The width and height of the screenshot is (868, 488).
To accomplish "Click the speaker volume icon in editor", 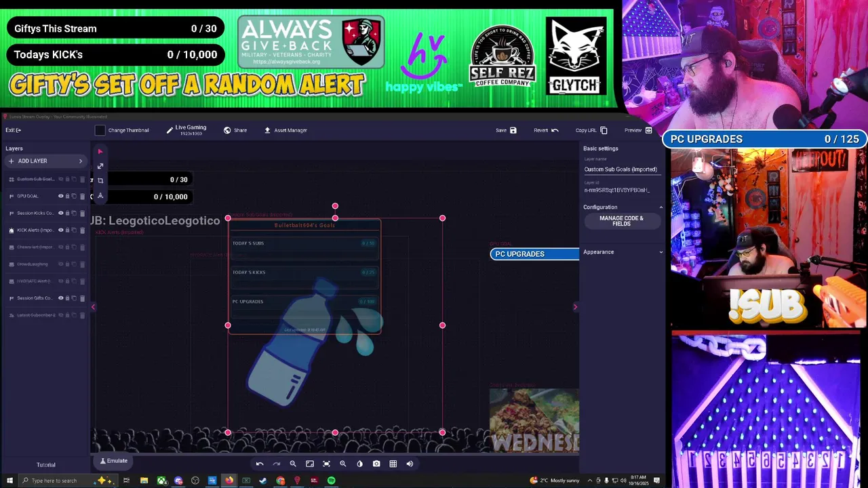I will pyautogui.click(x=410, y=464).
